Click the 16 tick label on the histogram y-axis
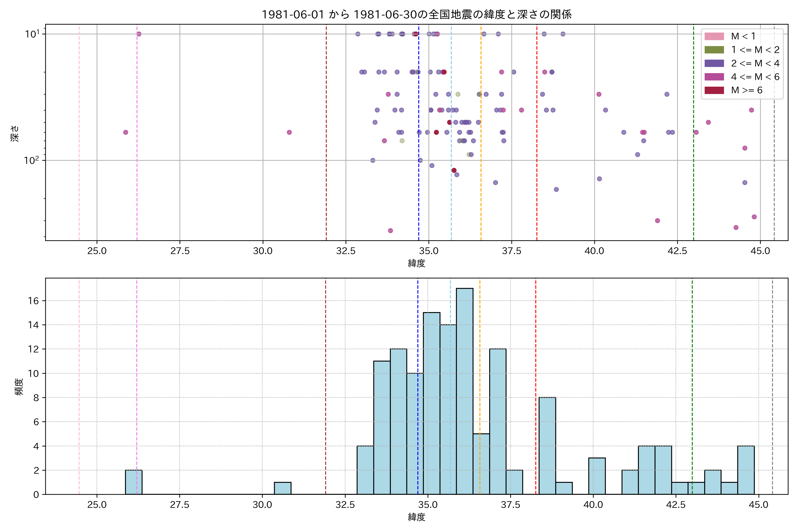Image resolution: width=798 pixels, height=532 pixels. (33, 301)
